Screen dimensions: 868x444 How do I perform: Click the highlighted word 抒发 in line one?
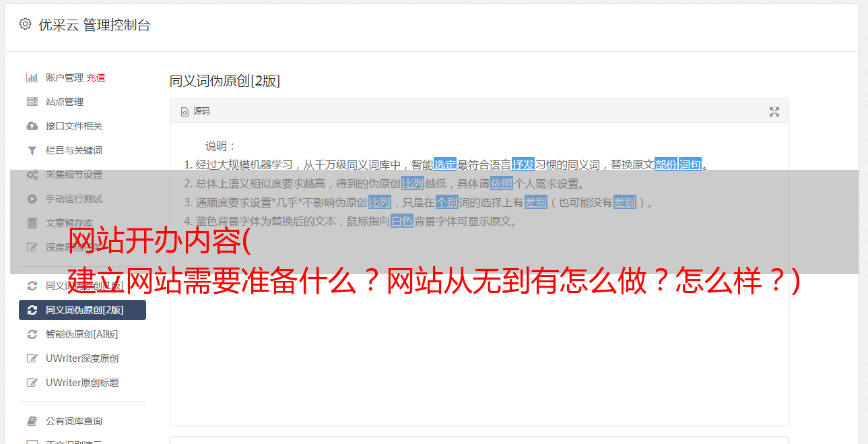point(523,164)
